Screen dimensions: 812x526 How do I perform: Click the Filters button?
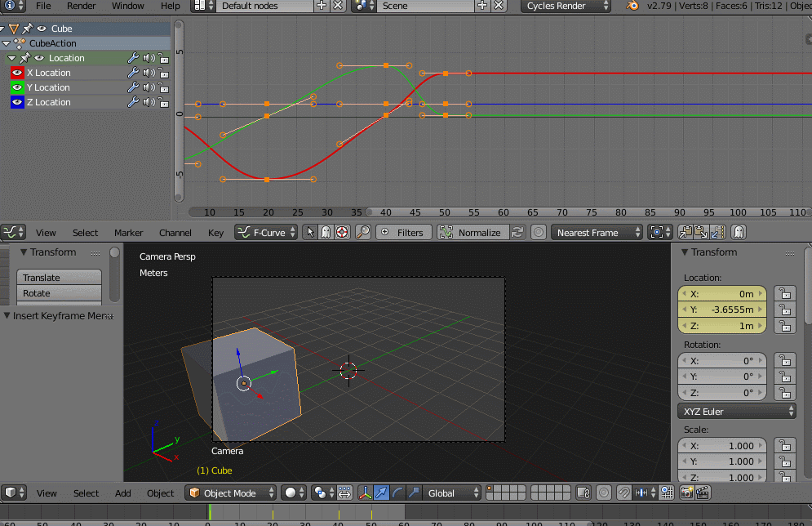tap(402, 233)
